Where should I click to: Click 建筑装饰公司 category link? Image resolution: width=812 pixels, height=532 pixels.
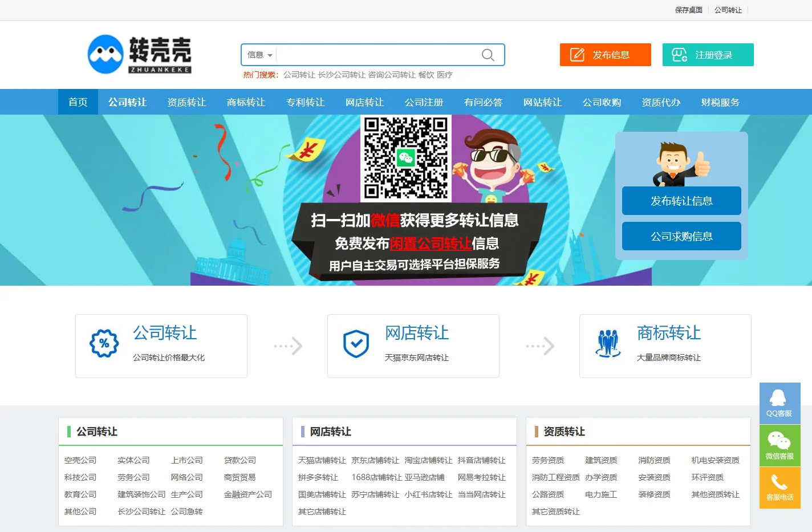(141, 494)
